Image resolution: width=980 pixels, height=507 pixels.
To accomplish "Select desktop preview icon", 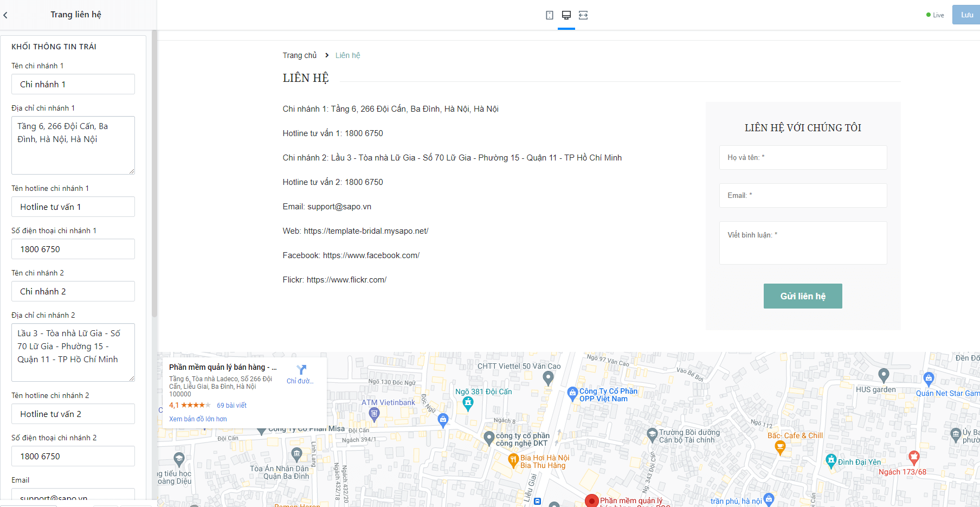I will 566,15.
